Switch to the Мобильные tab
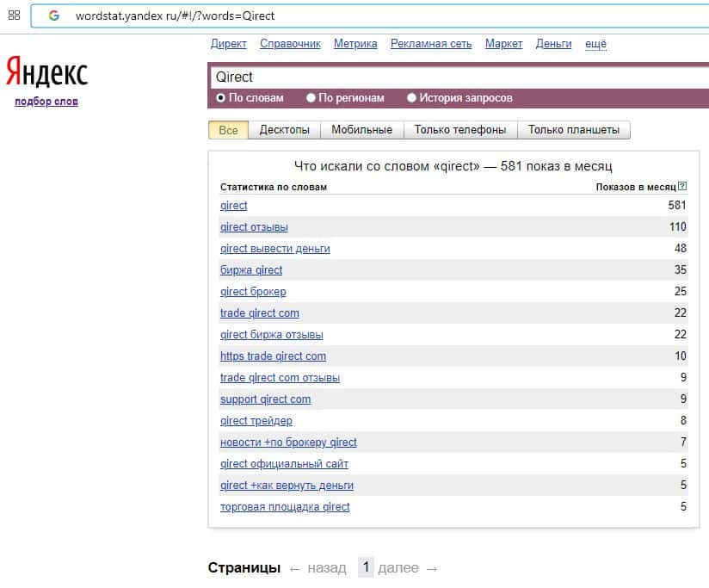The width and height of the screenshot is (709, 588). coord(362,130)
